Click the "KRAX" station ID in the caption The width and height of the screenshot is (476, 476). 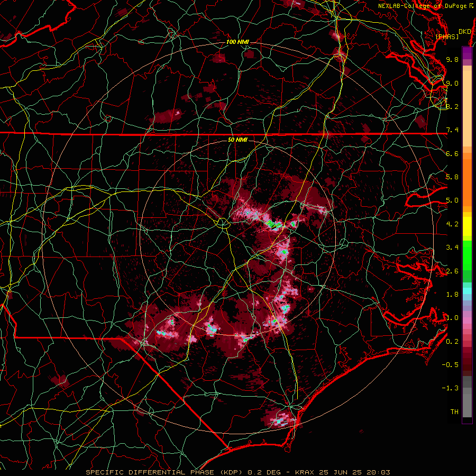point(305,472)
